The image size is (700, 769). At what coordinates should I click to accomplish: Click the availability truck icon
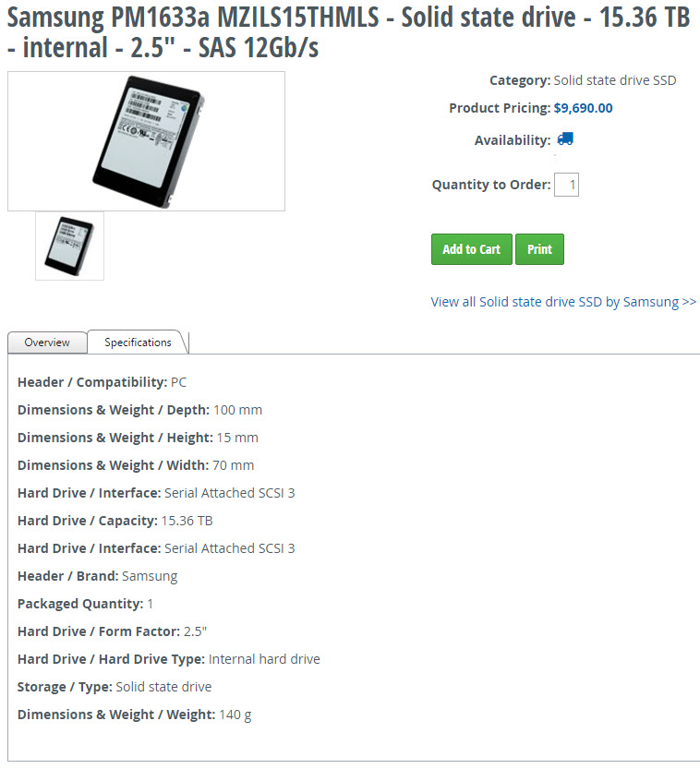click(x=565, y=139)
